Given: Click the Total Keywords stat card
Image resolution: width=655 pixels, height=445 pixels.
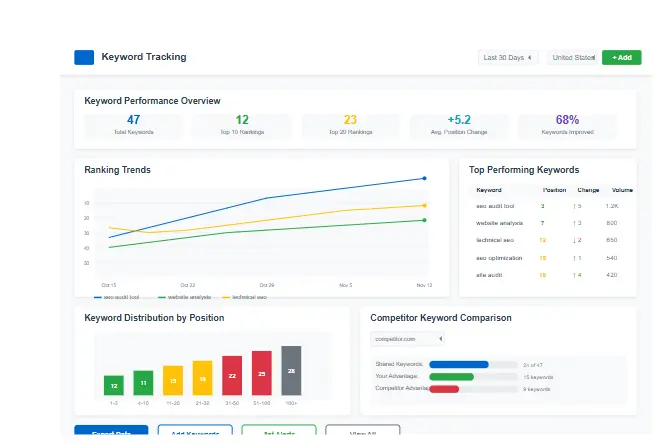Looking at the screenshot, I should click(133, 125).
